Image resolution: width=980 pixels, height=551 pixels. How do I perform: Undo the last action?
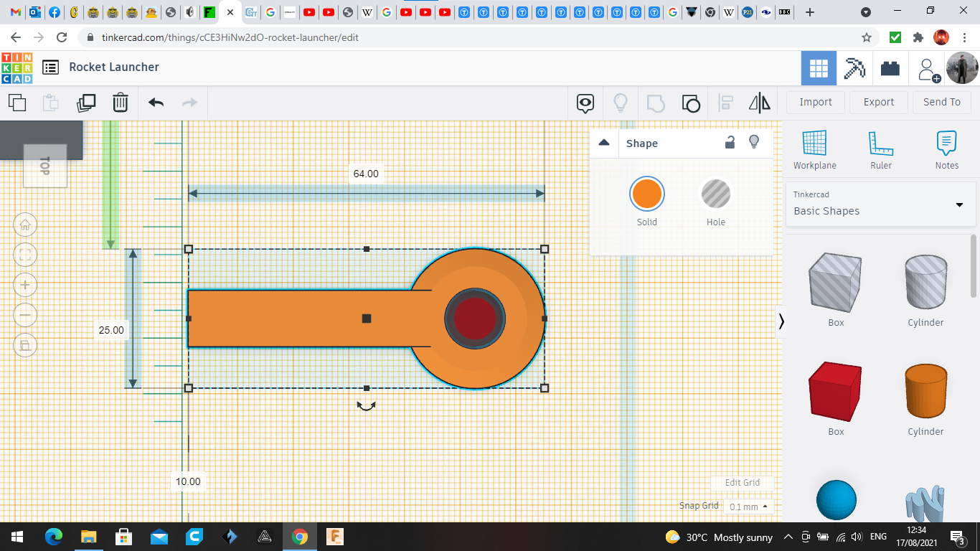point(156,103)
